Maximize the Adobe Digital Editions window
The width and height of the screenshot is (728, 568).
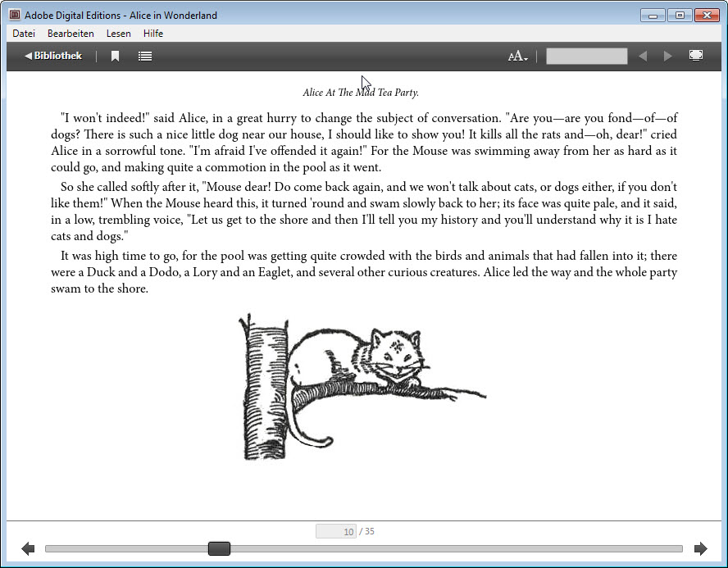click(680, 16)
